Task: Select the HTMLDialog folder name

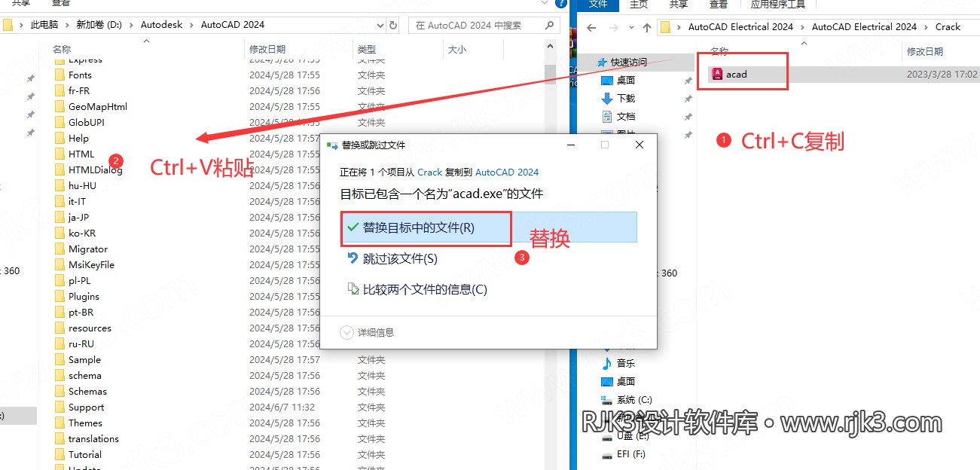Action: tap(96, 169)
